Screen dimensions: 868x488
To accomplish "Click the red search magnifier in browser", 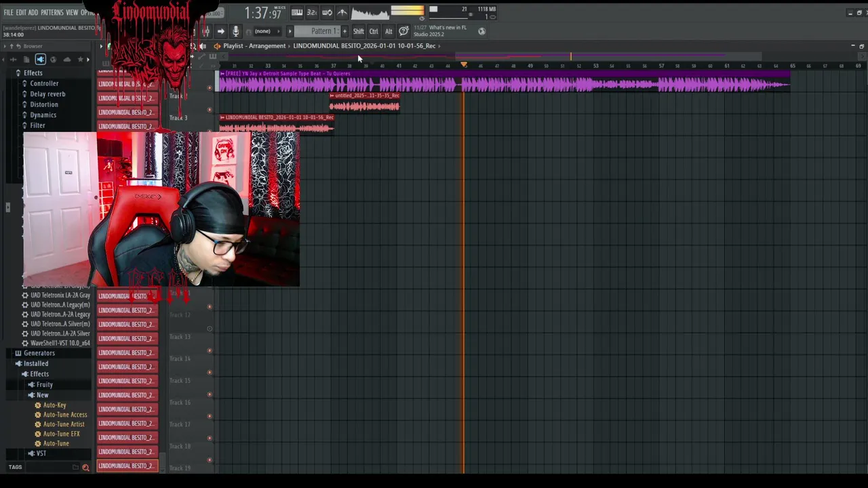I will [85, 467].
